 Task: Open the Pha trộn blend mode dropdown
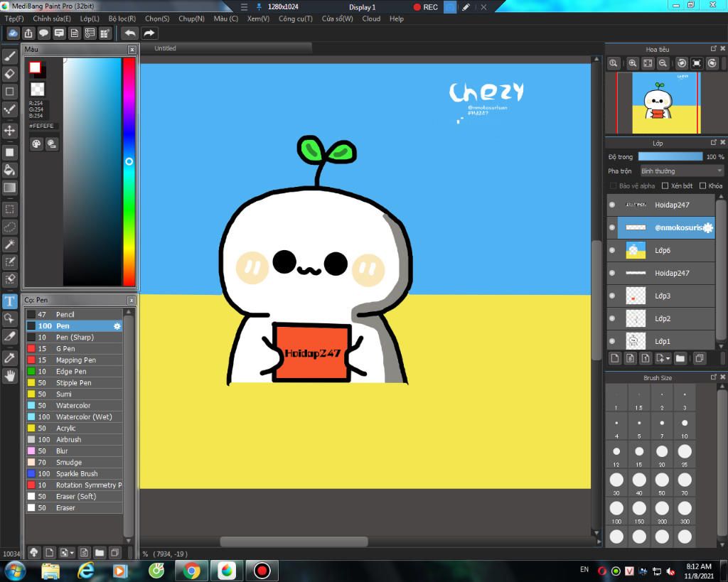tap(682, 171)
